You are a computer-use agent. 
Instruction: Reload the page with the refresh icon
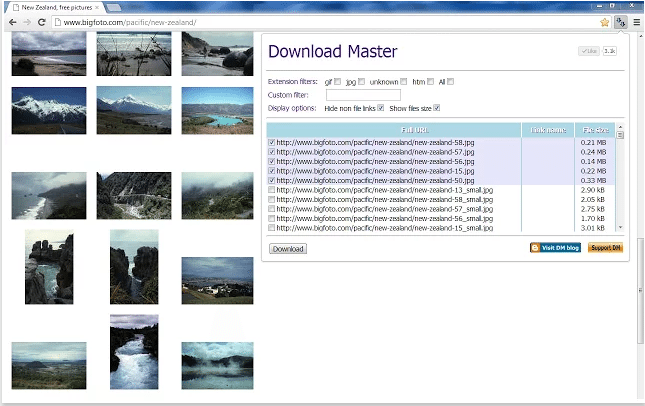(42, 22)
